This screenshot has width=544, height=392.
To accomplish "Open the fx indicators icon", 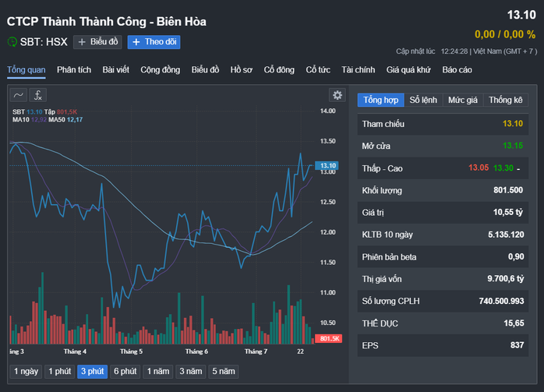I will tap(38, 95).
